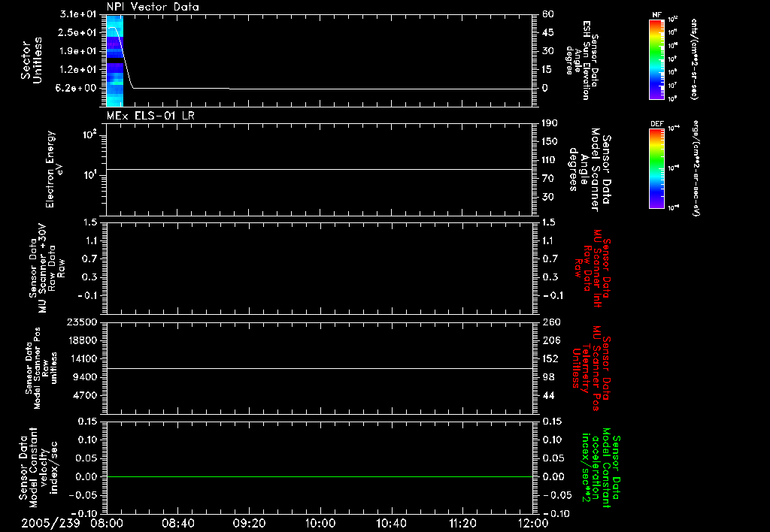770x532 pixels.
Task: Click the DEF color scale bar
Action: coord(657,169)
